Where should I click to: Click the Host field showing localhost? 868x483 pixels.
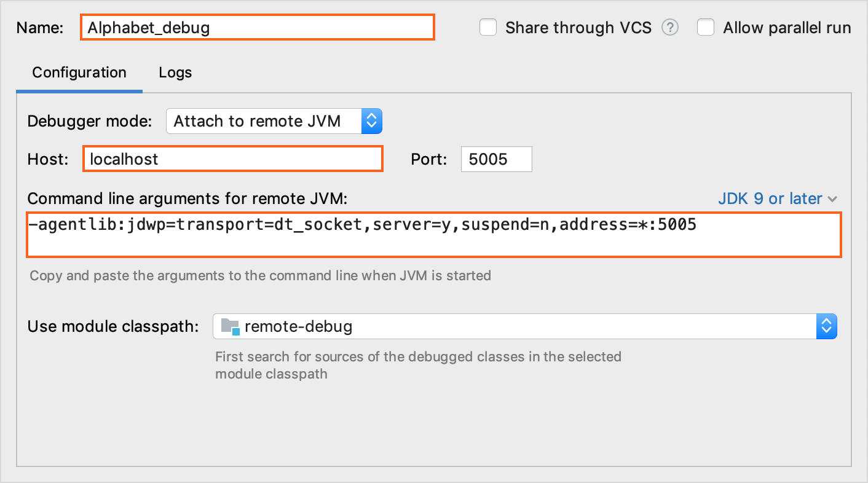click(x=233, y=159)
